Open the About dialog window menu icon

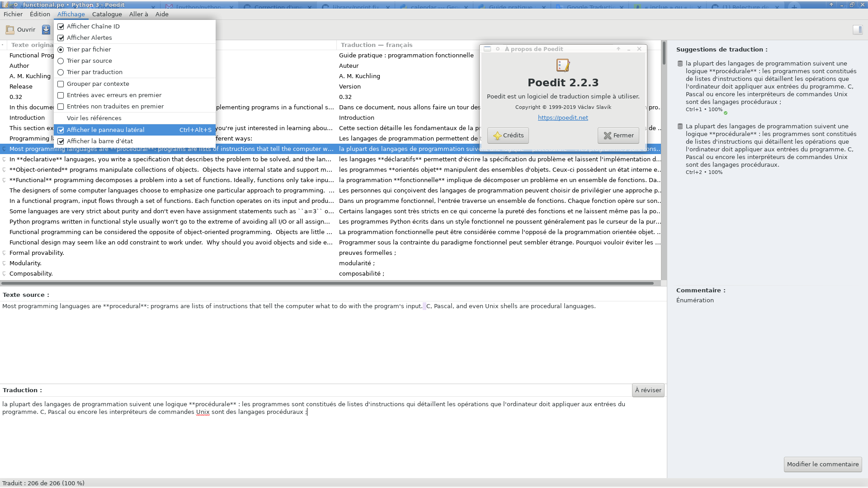(487, 49)
